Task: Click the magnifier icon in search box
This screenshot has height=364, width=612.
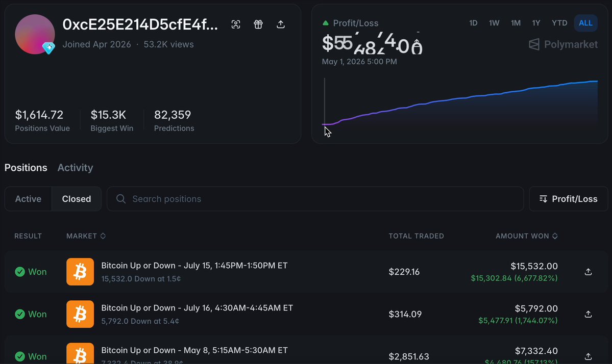Action: pyautogui.click(x=121, y=199)
